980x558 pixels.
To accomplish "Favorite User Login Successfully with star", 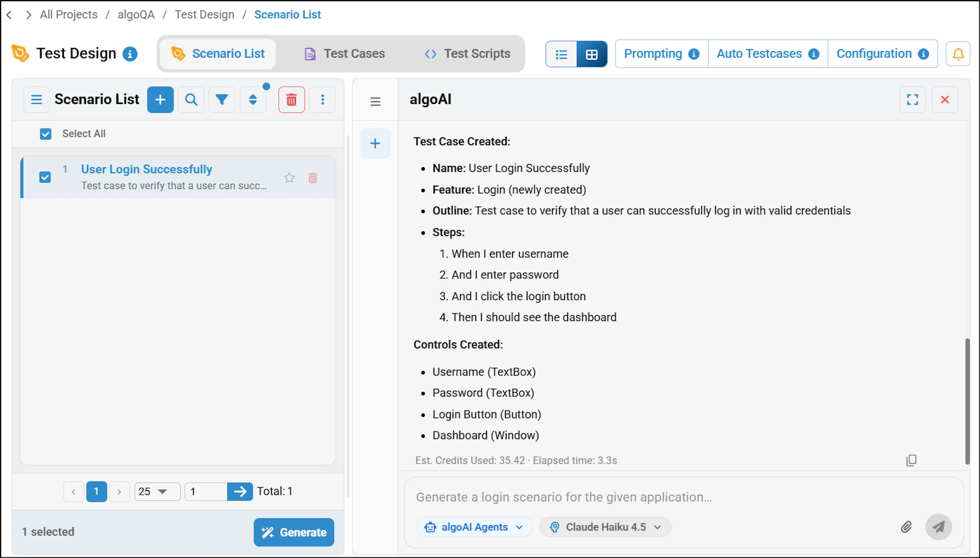I will coord(289,178).
